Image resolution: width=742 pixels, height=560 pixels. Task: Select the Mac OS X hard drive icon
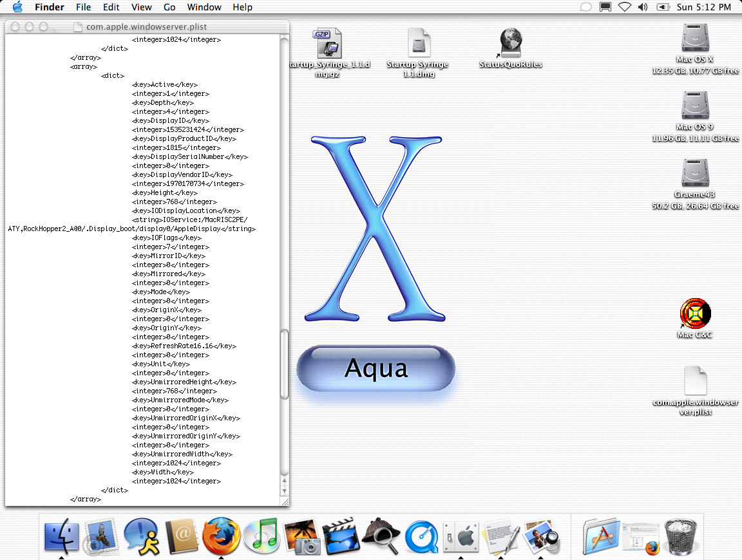(695, 38)
